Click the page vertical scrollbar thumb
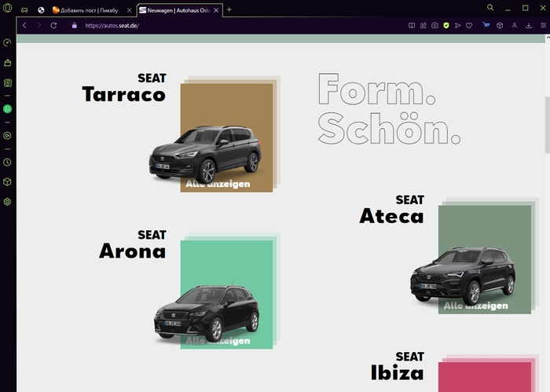This screenshot has height=392, width=550. click(547, 125)
